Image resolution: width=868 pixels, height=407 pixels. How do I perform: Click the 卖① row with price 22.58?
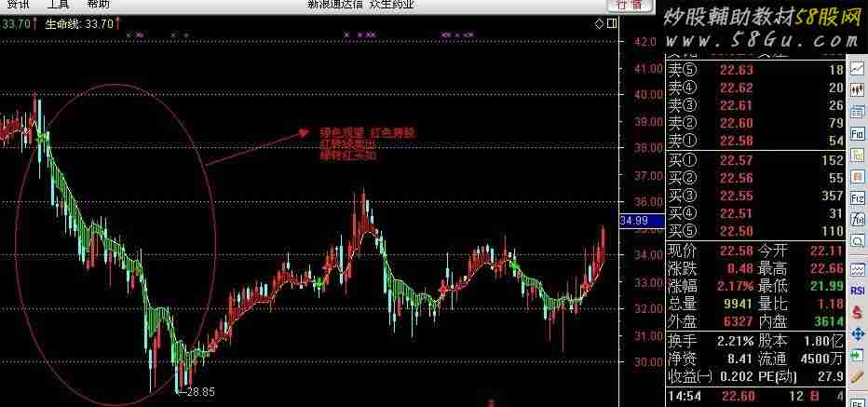[x=756, y=141]
